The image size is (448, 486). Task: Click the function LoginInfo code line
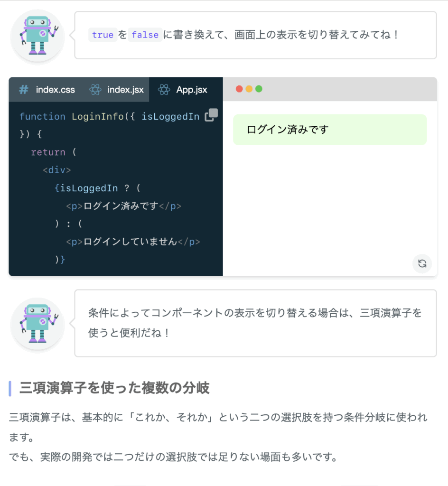pos(109,117)
